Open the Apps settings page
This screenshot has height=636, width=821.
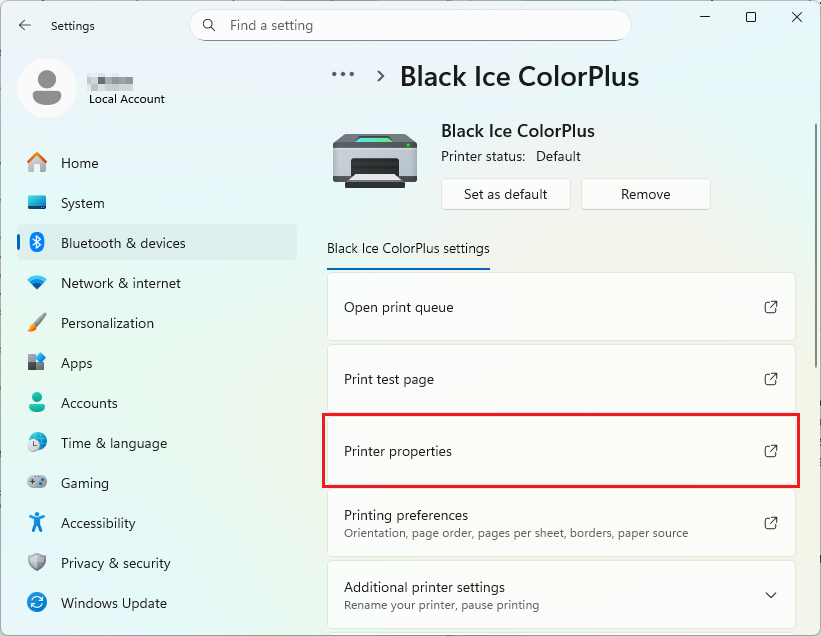(76, 363)
